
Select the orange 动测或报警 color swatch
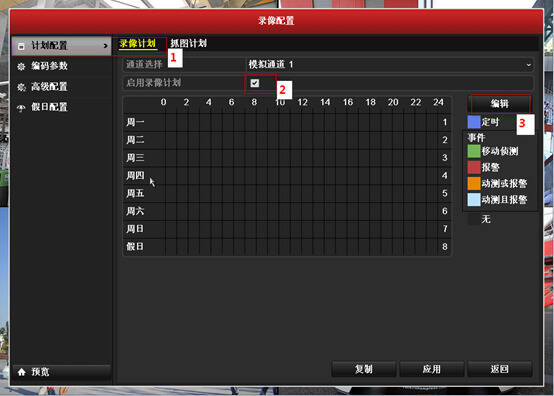[x=474, y=184]
